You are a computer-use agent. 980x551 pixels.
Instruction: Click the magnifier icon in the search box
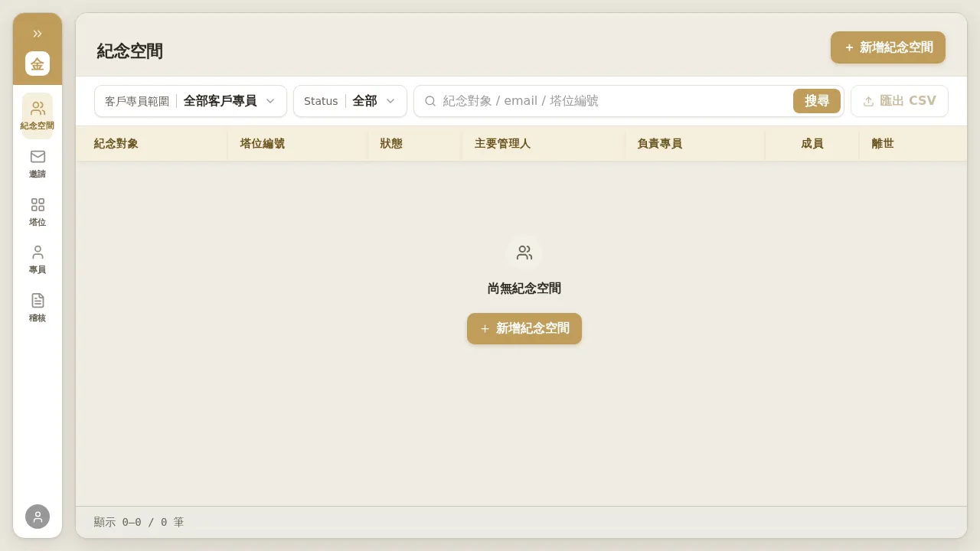(x=430, y=101)
